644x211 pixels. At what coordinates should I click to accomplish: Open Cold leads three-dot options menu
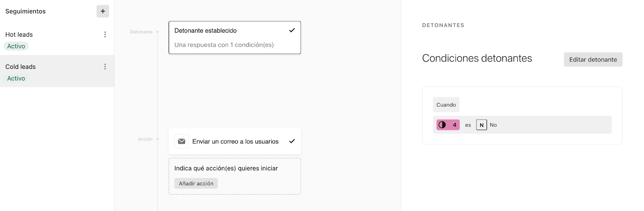tap(105, 67)
